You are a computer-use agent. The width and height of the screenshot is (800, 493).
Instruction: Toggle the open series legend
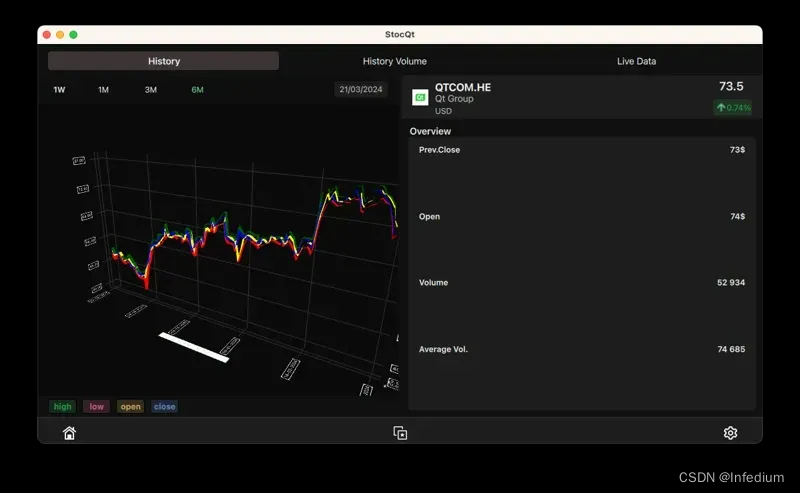pos(130,406)
